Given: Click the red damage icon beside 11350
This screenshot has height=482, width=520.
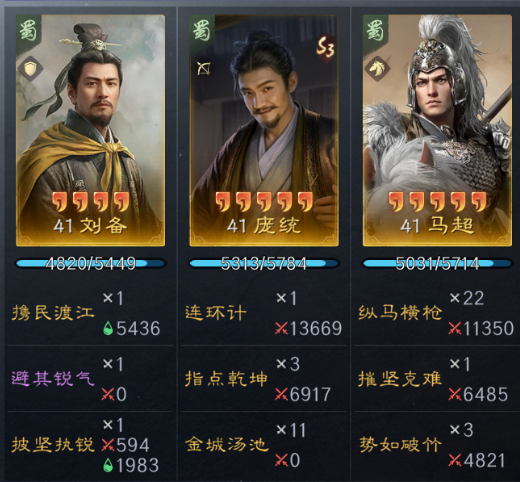Looking at the screenshot, I should point(455,328).
